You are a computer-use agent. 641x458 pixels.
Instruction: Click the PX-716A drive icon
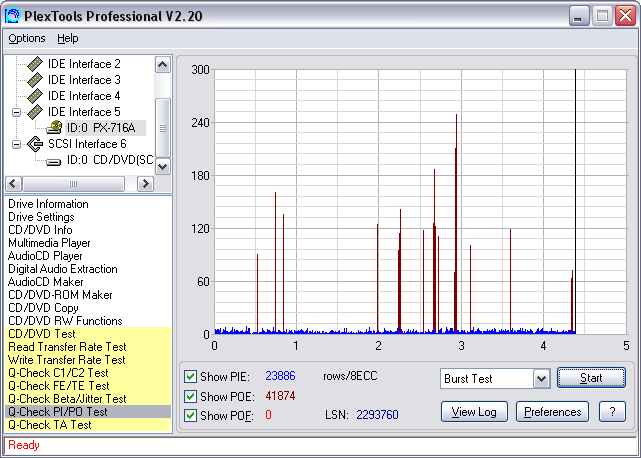[x=54, y=128]
